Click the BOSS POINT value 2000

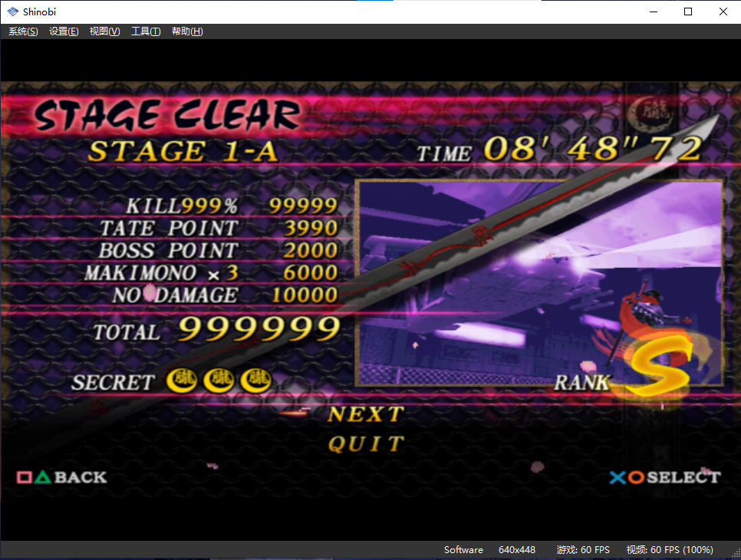coord(311,251)
